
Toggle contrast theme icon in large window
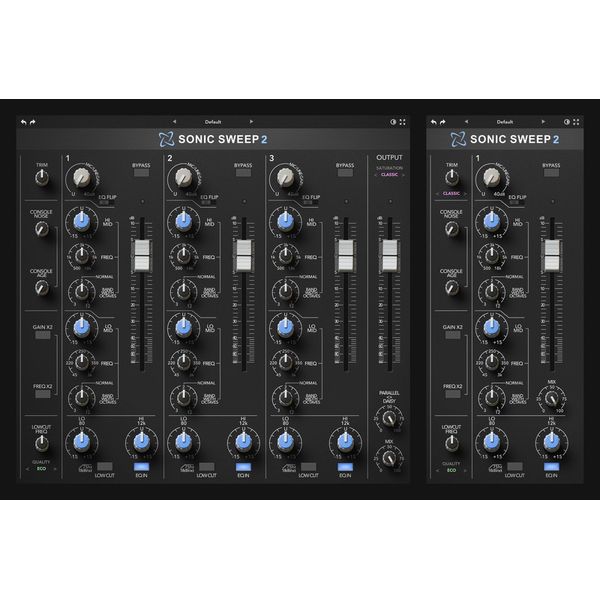[x=393, y=122]
